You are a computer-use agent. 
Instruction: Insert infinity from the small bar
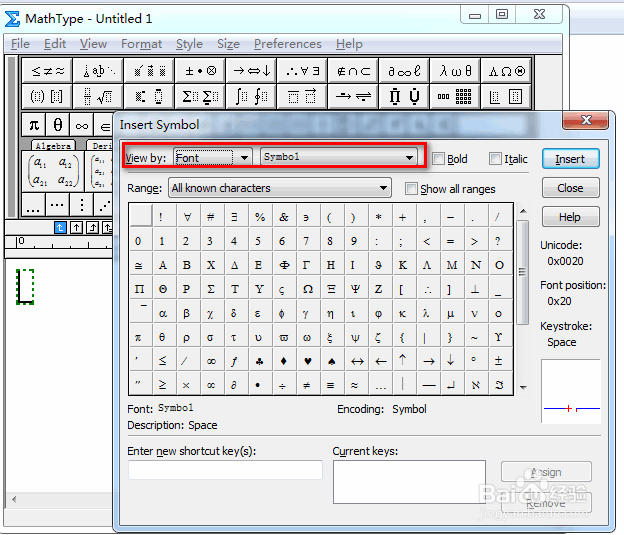[x=82, y=125]
